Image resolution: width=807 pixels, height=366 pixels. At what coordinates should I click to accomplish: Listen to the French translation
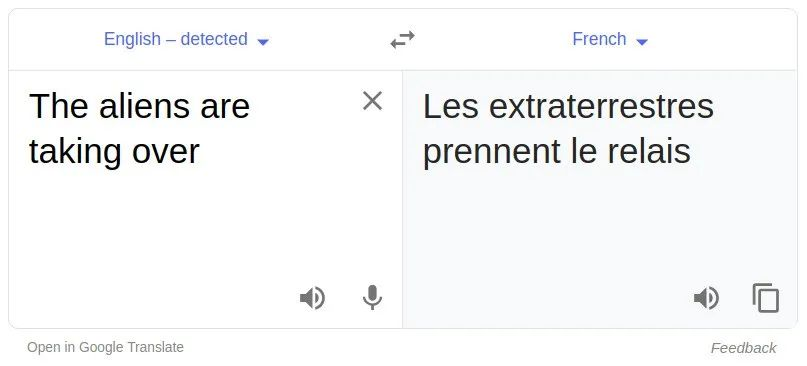[706, 298]
